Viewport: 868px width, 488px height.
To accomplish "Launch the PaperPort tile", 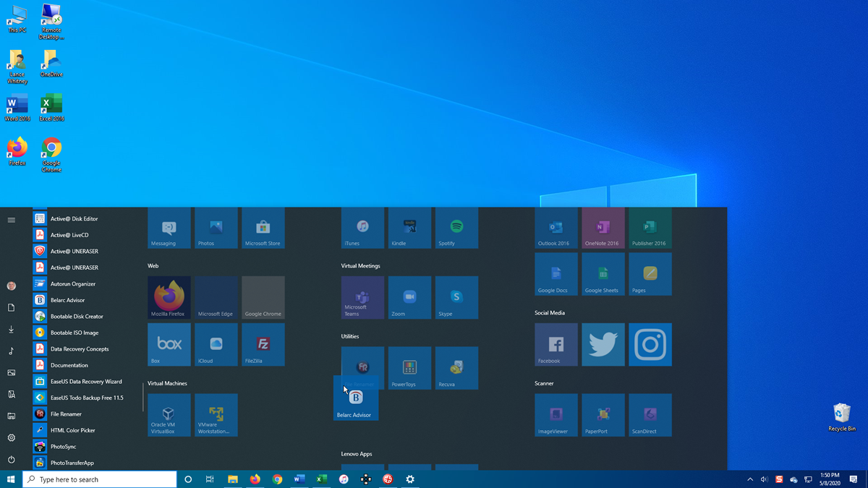I will pos(603,415).
